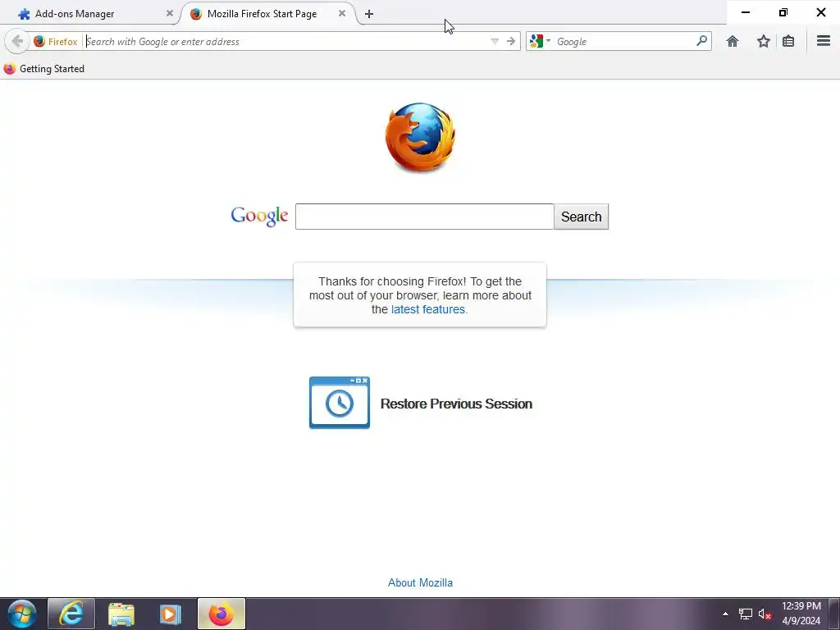Click the magnifier icon in search box

701,41
